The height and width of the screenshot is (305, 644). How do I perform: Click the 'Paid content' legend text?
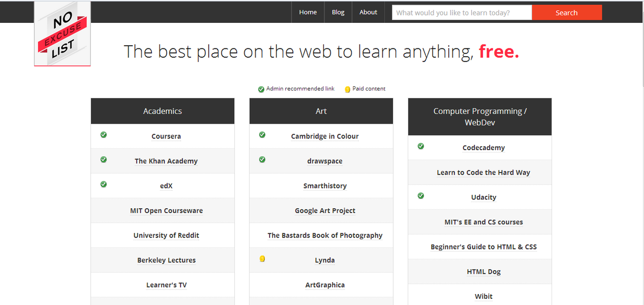pos(369,89)
